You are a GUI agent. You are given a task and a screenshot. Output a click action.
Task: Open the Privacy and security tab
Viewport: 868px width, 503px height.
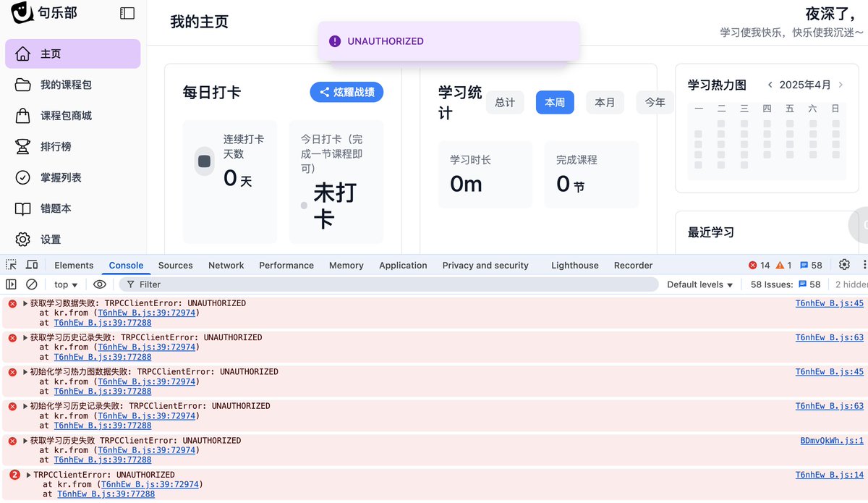(485, 266)
